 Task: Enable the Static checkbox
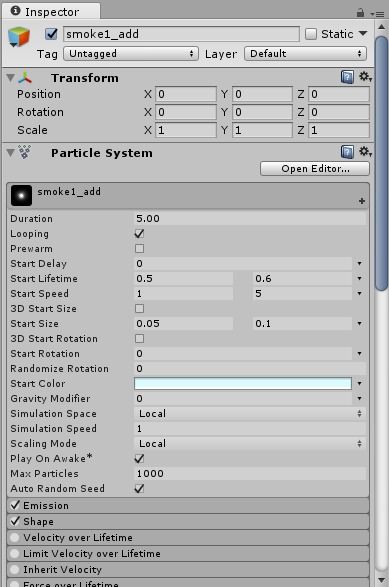tap(311, 34)
